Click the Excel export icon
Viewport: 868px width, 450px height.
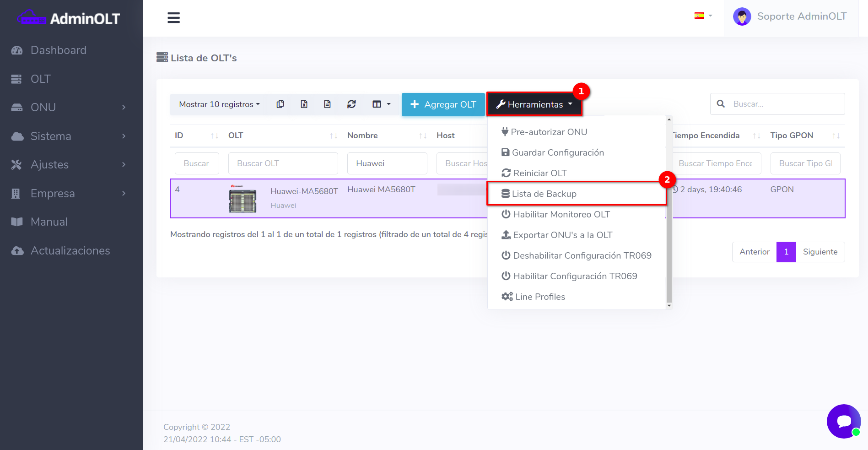pyautogui.click(x=304, y=104)
